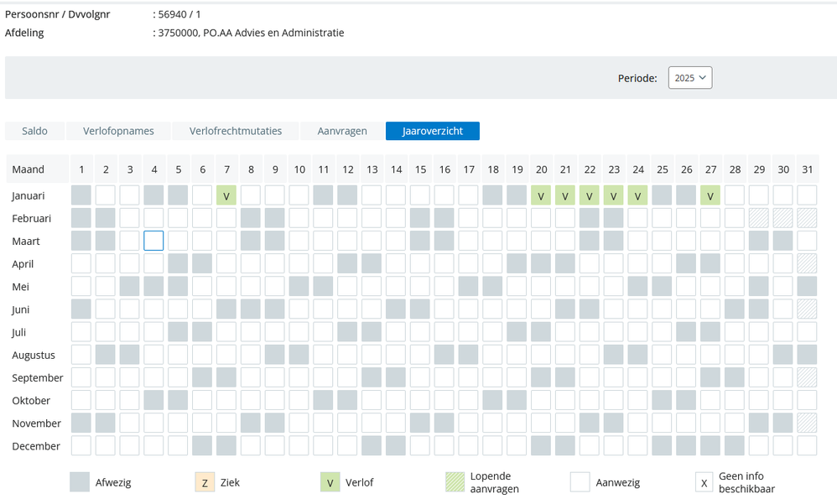Open the Verlofopnames tab
837x504 pixels.
coord(118,131)
